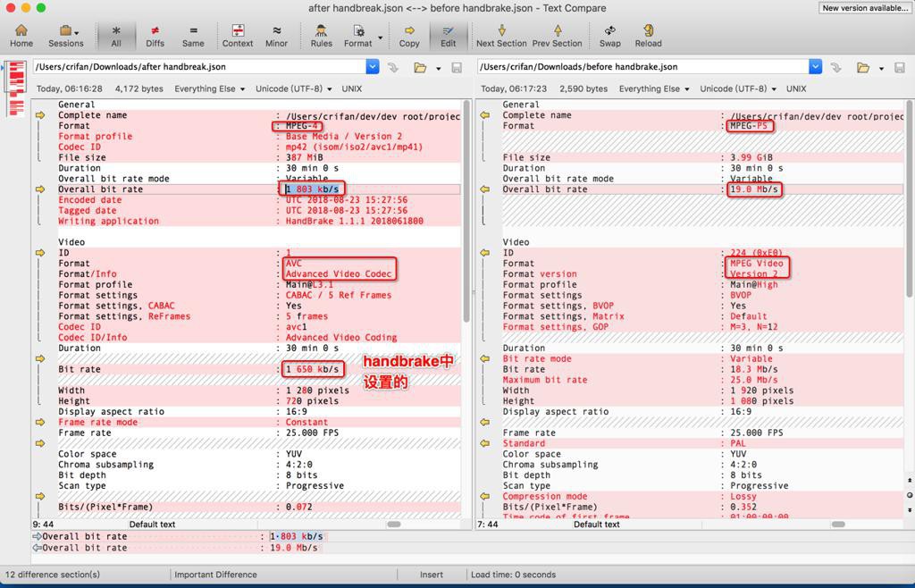Click right gutter arrow beside Compression mode
Screen dimensions: 915x588
(x=485, y=497)
